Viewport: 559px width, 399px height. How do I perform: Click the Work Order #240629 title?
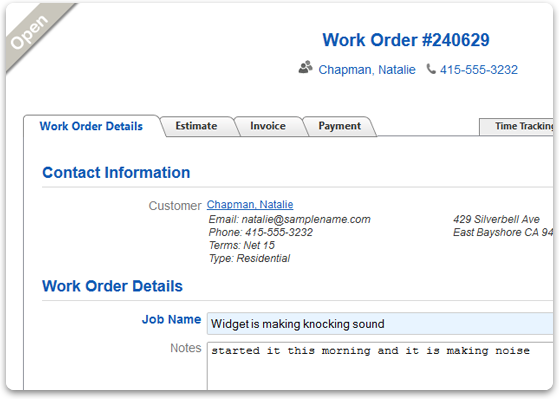[x=406, y=40]
